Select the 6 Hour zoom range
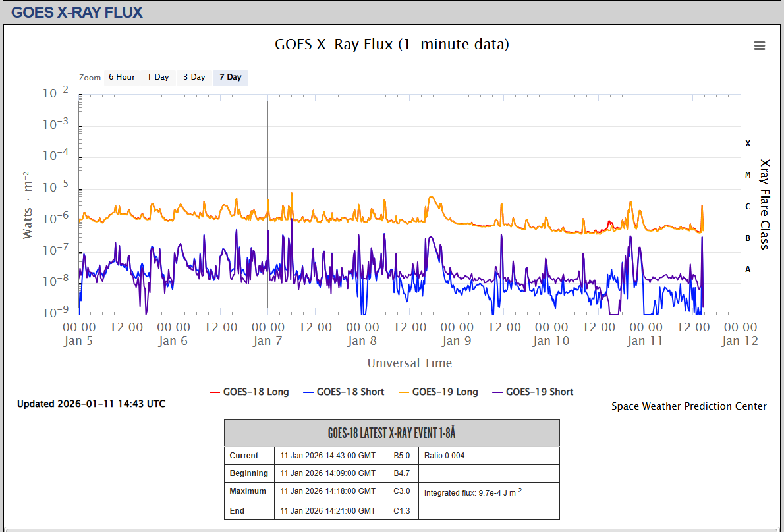The width and height of the screenshot is (784, 532). (122, 77)
